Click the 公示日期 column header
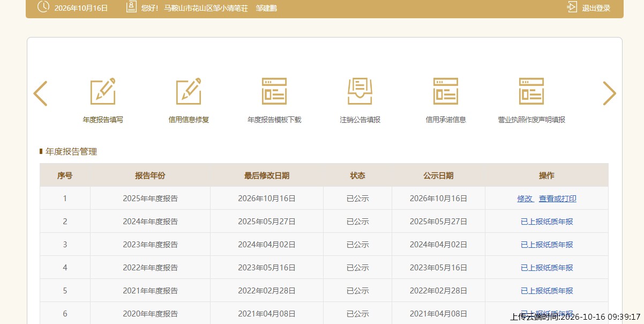Image resolution: width=644 pixels, height=324 pixels. click(x=438, y=175)
